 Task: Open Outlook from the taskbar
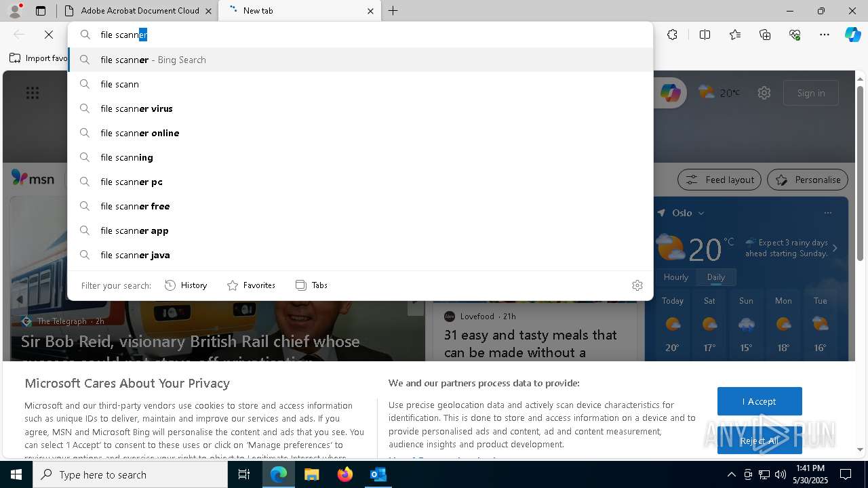[378, 474]
